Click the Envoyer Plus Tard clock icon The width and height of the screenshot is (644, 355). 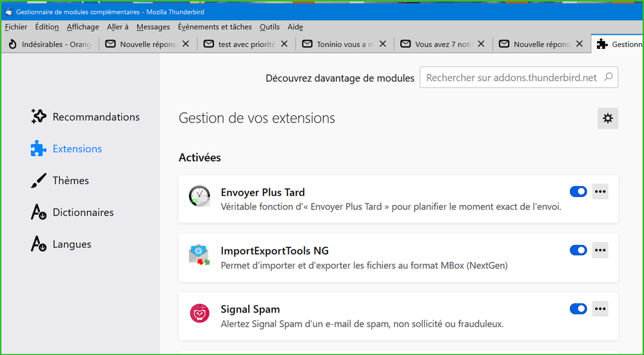[199, 197]
